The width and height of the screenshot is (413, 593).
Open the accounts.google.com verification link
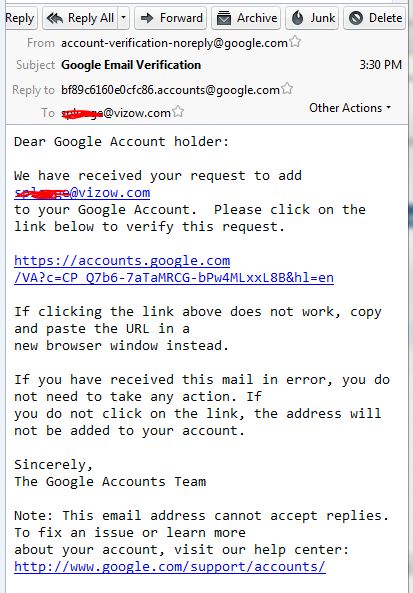[122, 261]
